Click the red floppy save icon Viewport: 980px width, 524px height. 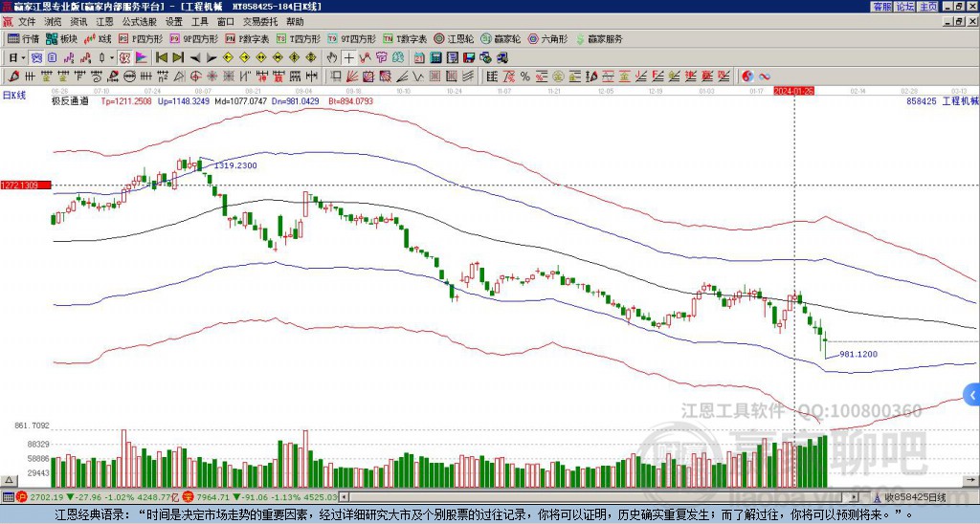[469, 58]
